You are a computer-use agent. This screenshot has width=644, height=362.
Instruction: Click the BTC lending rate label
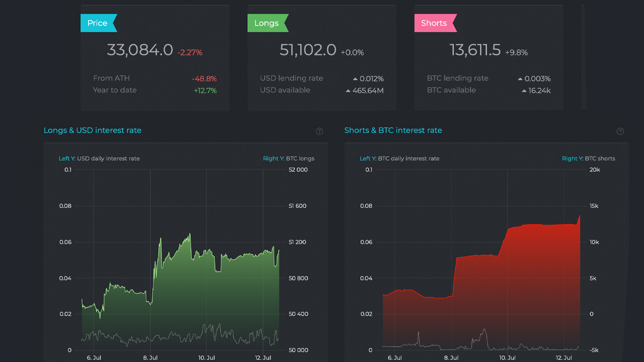coord(458,78)
